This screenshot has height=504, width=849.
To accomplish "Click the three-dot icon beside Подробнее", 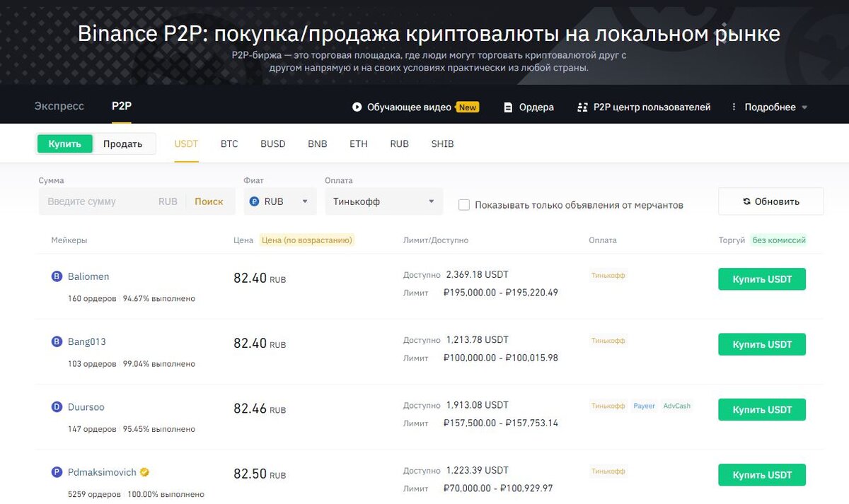I will pos(734,107).
